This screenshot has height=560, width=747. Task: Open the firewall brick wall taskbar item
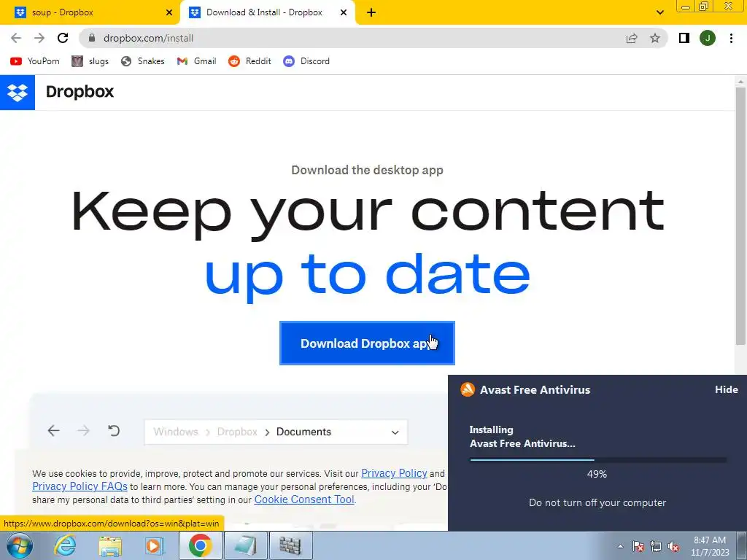coord(290,546)
